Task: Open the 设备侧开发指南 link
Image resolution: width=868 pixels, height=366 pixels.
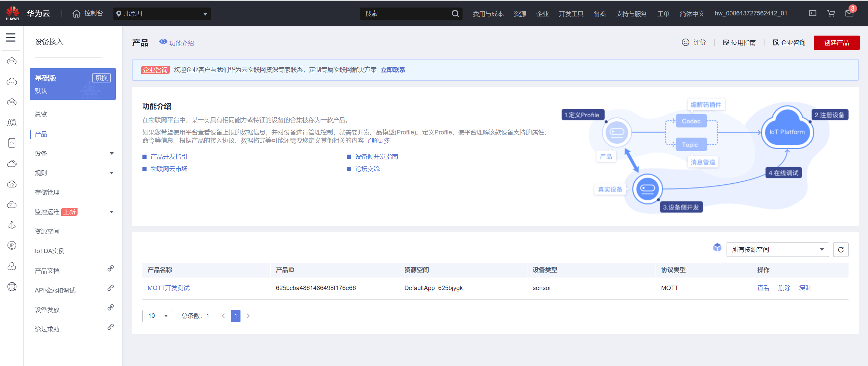Action: (x=376, y=157)
